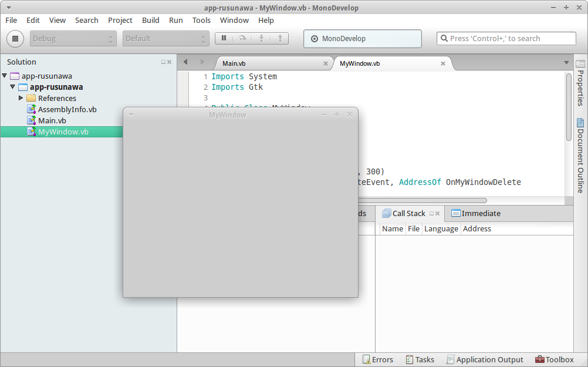Close the MyWindow.vb editor tab
The height and width of the screenshot is (367, 588).
point(443,64)
